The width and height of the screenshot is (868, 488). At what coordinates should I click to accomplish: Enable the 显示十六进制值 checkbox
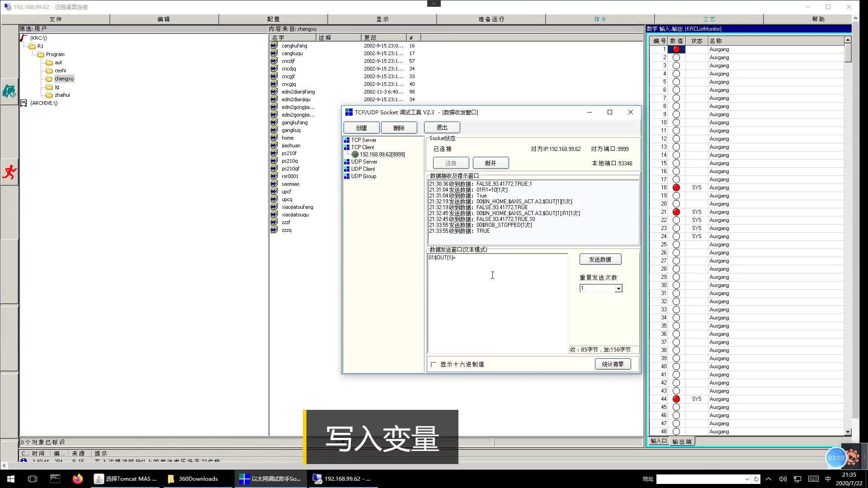[434, 364]
